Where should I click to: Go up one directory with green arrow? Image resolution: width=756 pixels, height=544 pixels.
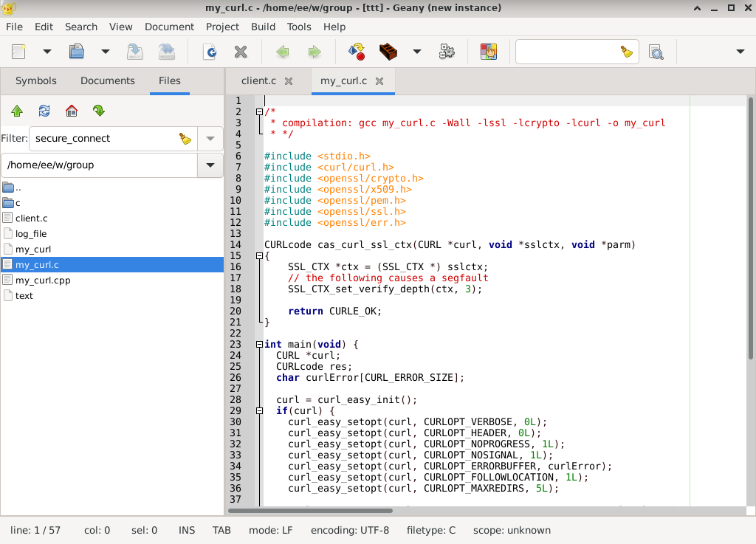(17, 111)
